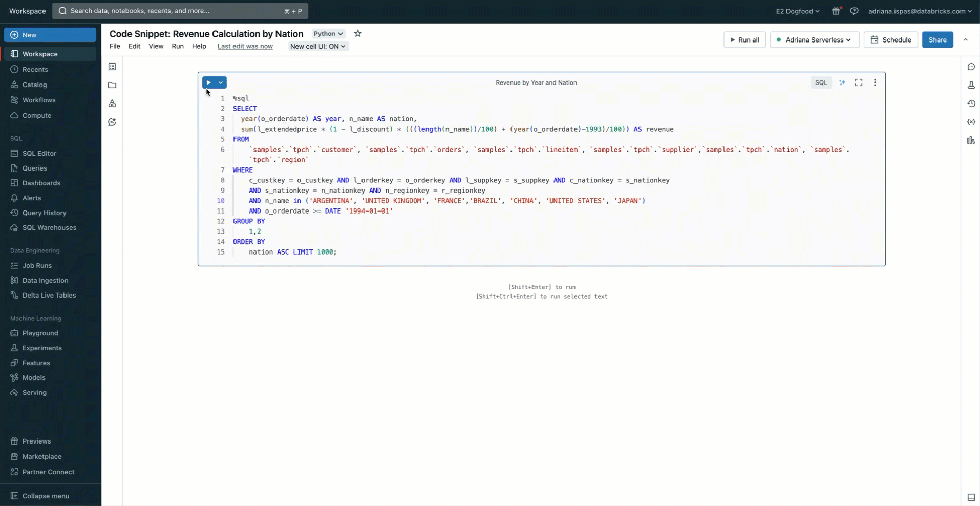The height and width of the screenshot is (506, 980).
Task: Open the comments panel icon
Action: click(x=971, y=67)
